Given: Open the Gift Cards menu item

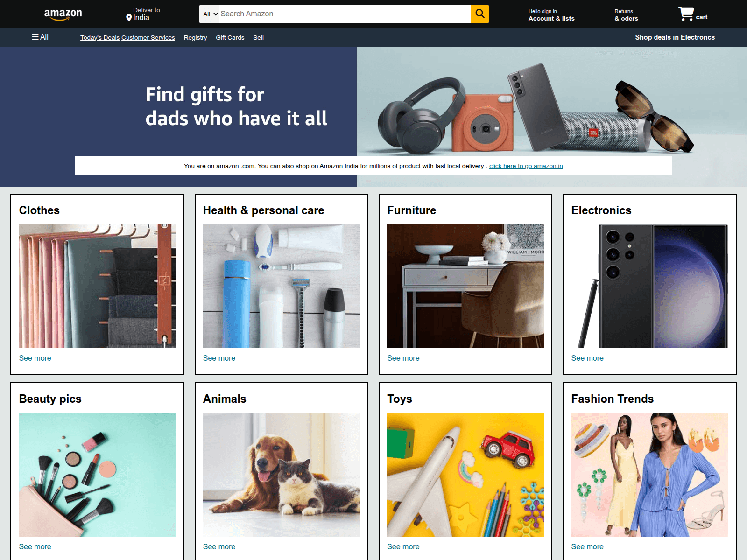Looking at the screenshot, I should click(230, 37).
